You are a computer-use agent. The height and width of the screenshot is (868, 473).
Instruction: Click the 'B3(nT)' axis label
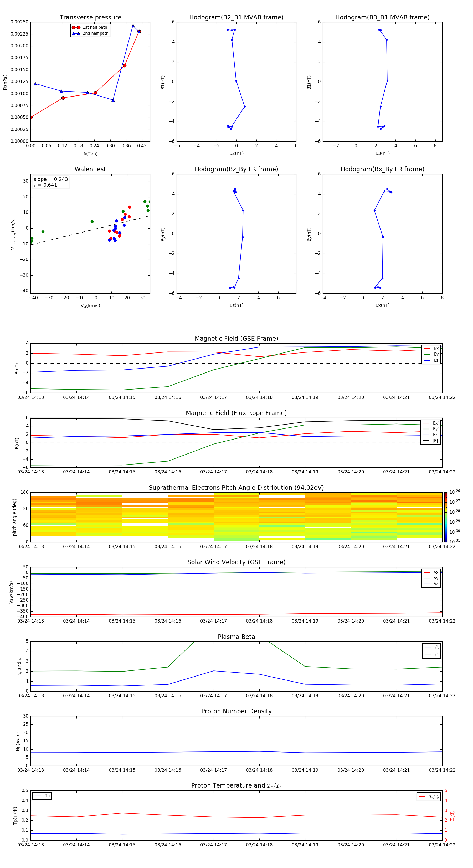[382, 153]
